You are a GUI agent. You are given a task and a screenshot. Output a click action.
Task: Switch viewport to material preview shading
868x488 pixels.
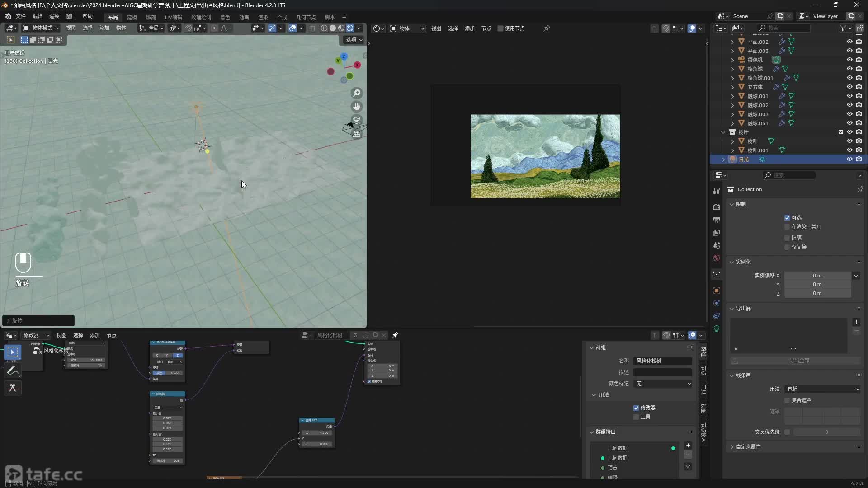click(x=341, y=28)
